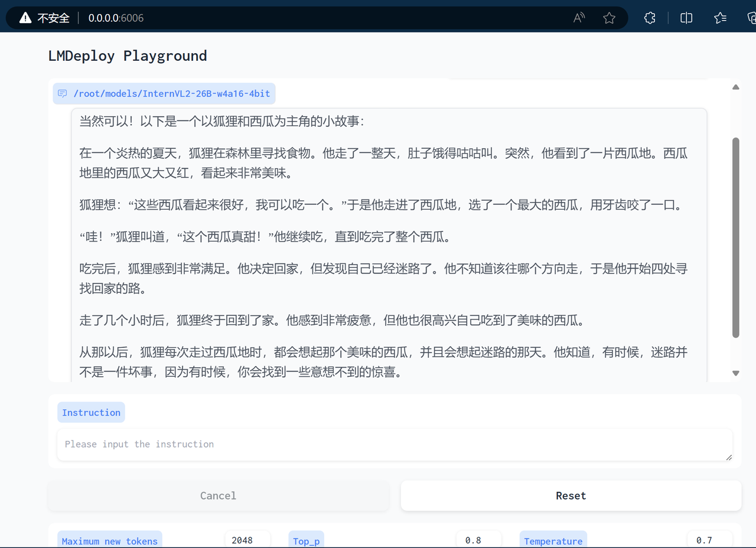756x548 pixels.
Task: Open the browser extensions puzzle icon
Action: coord(650,18)
